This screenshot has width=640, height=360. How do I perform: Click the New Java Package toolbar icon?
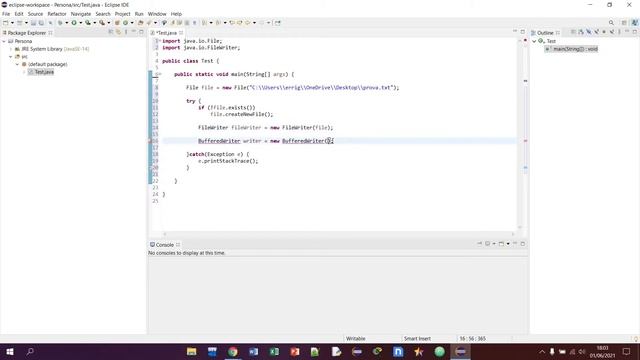pyautogui.click(x=117, y=23)
